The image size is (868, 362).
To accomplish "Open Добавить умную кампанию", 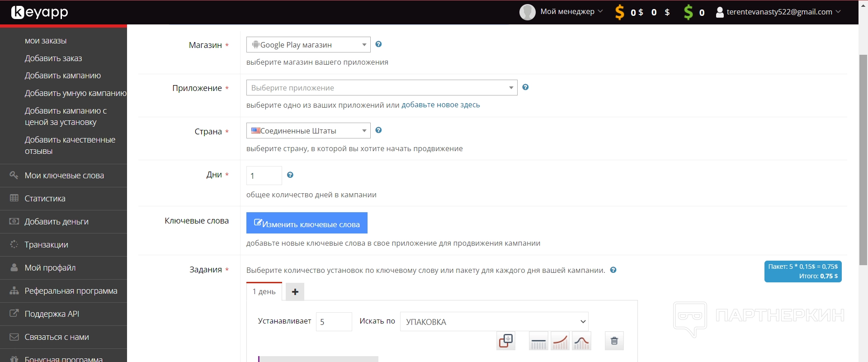I will tap(75, 93).
